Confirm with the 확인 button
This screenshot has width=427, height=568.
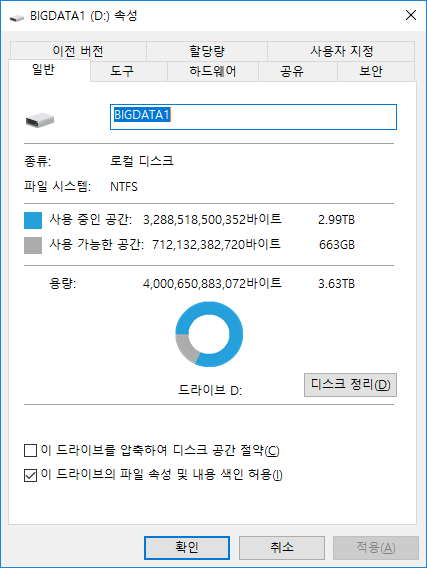pyautogui.click(x=187, y=548)
